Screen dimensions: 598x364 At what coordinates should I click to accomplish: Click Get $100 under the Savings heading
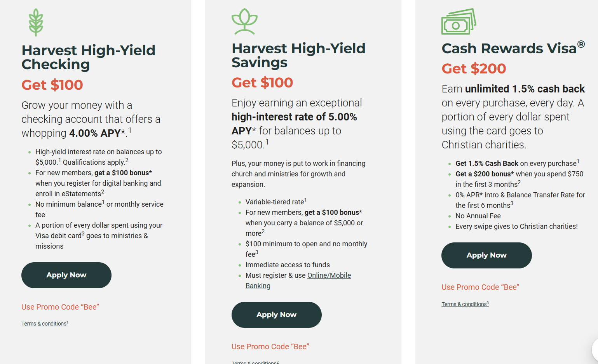click(x=262, y=82)
